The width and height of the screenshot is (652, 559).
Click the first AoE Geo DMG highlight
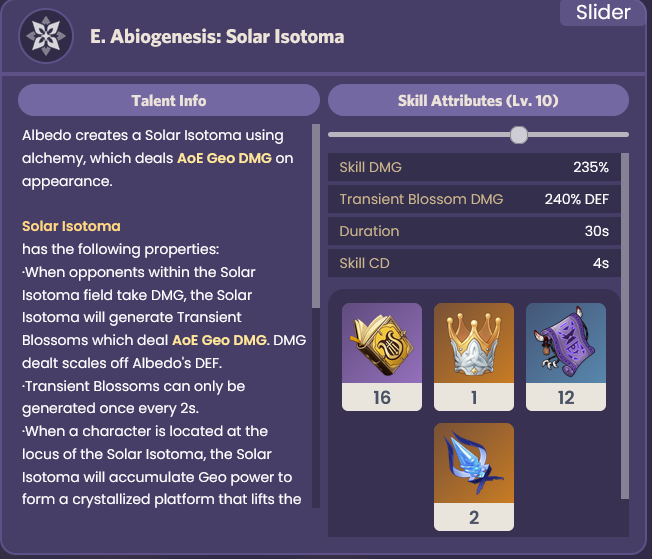pos(224,158)
